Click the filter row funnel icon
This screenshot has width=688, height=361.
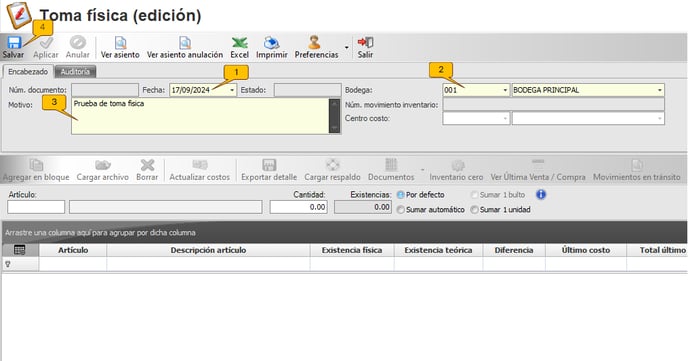[x=7, y=264]
